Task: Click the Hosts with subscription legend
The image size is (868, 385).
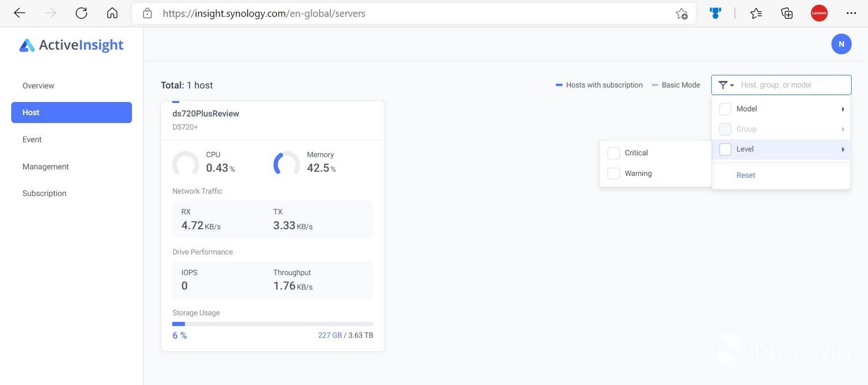Action: tap(599, 85)
